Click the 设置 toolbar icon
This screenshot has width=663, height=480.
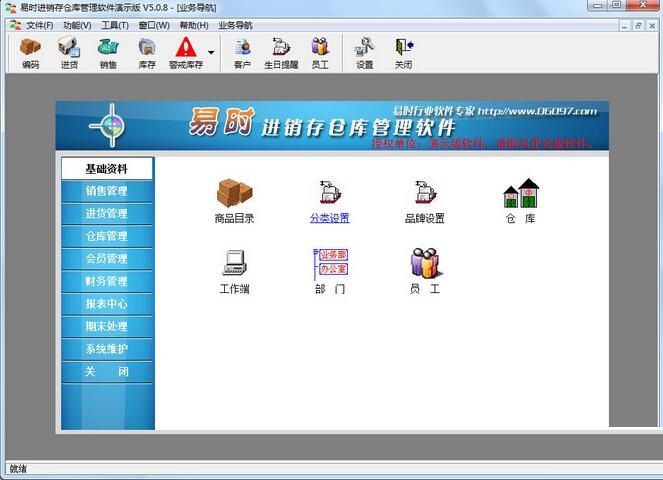tap(364, 53)
